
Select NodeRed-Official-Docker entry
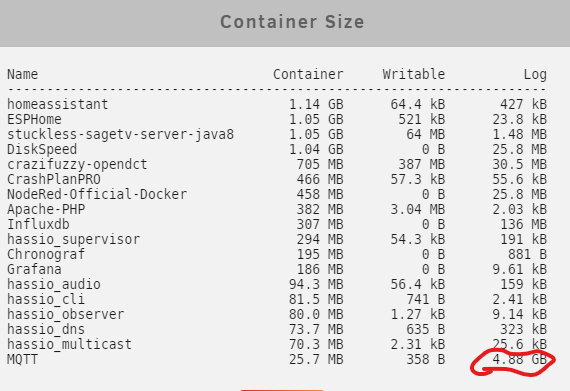click(x=97, y=194)
